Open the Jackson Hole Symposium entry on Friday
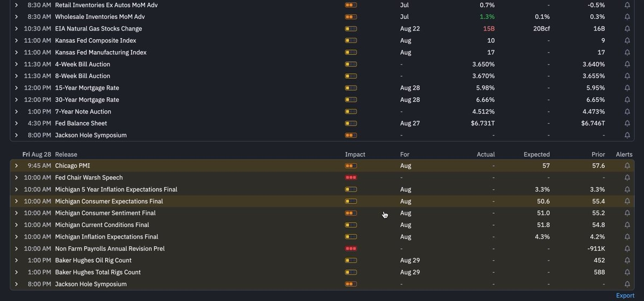The width and height of the screenshot is (644, 301). 91,284
